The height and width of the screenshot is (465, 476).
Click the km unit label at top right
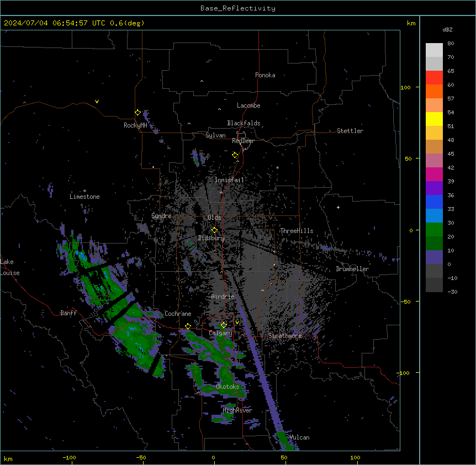[411, 23]
